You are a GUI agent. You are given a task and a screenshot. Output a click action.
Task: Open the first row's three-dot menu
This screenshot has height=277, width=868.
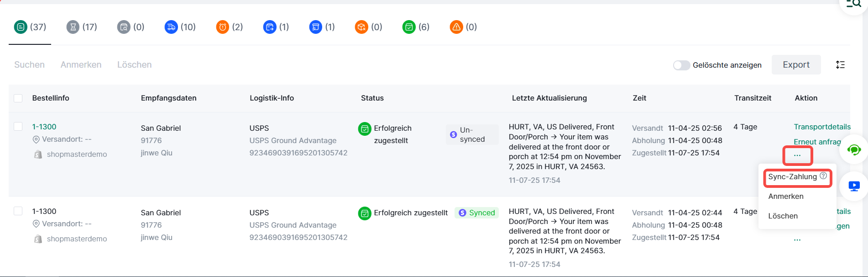tap(797, 155)
